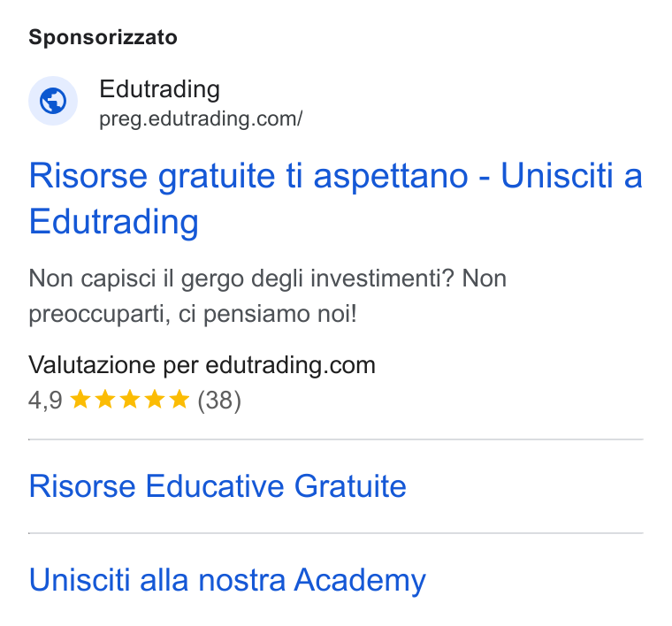
Task: Click the second yellow rating star
Action: click(105, 400)
